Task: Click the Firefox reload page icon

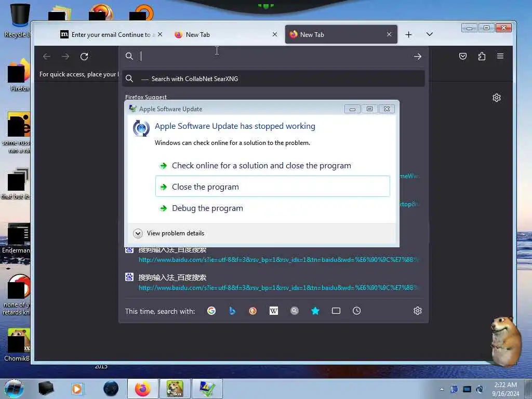Action: tap(84, 56)
